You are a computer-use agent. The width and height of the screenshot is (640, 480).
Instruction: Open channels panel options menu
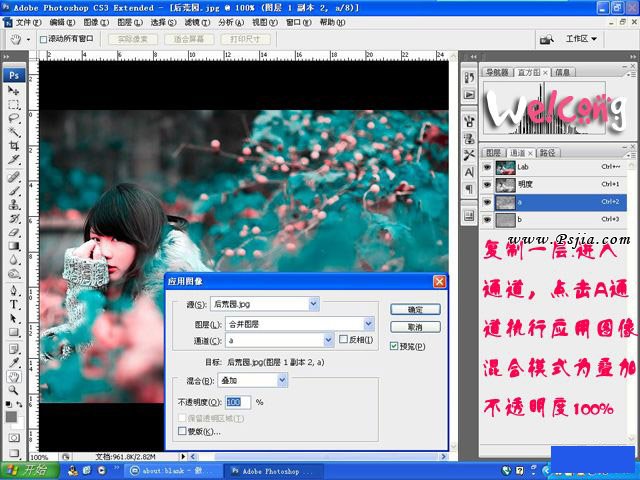coord(631,155)
